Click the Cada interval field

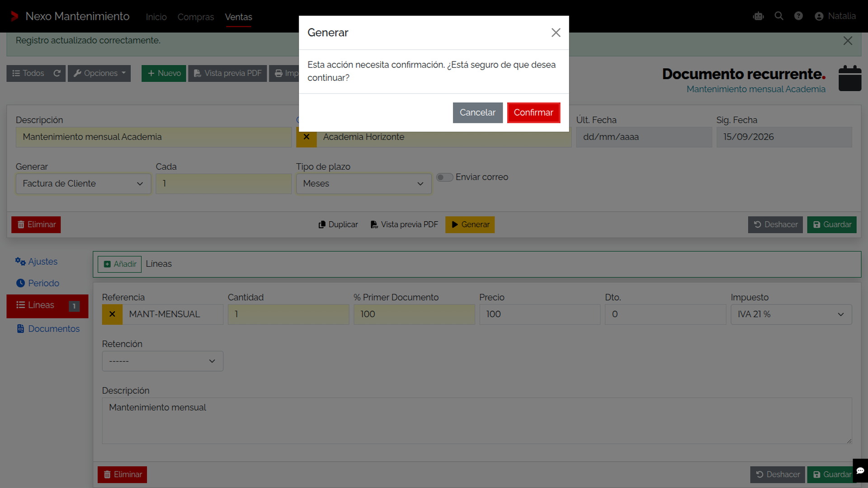click(x=223, y=184)
